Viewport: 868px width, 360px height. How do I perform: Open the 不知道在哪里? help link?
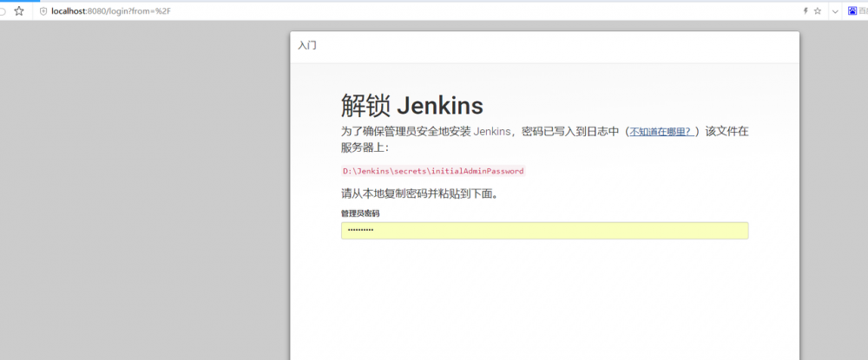[662, 132]
